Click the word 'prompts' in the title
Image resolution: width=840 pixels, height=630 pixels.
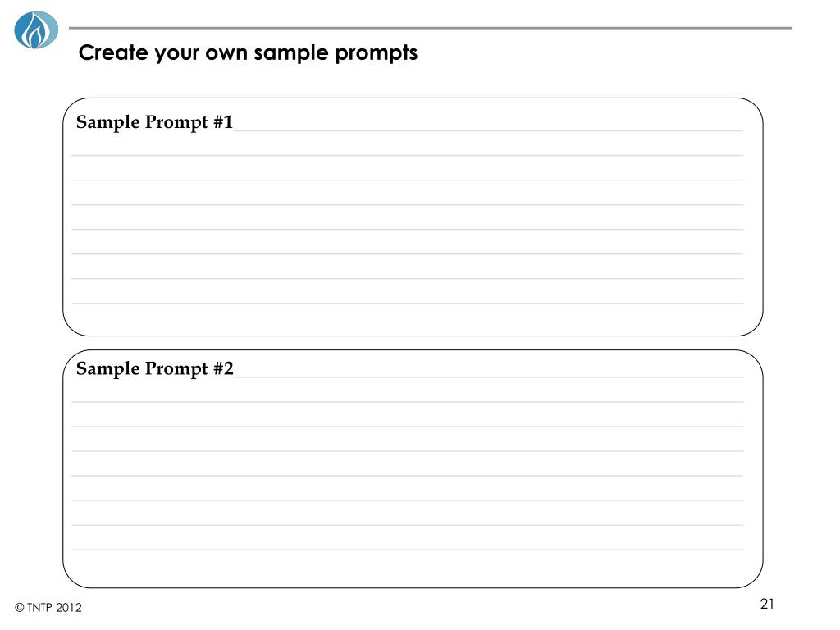(376, 53)
